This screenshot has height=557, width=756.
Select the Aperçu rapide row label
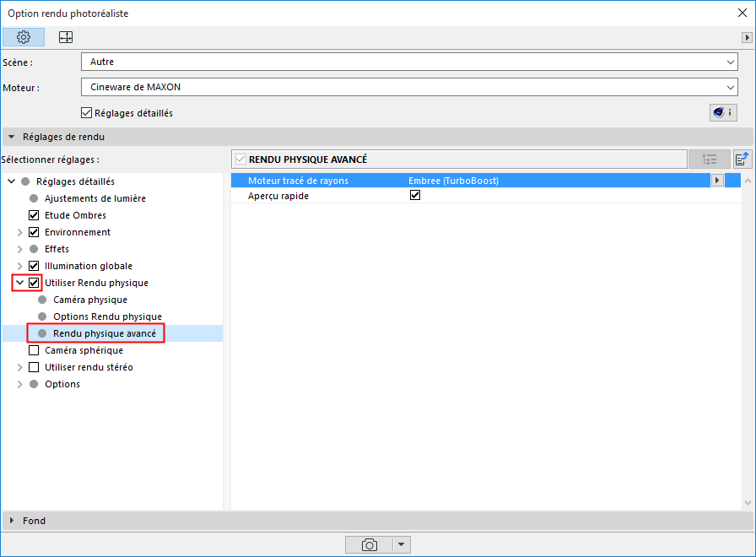coord(278,196)
